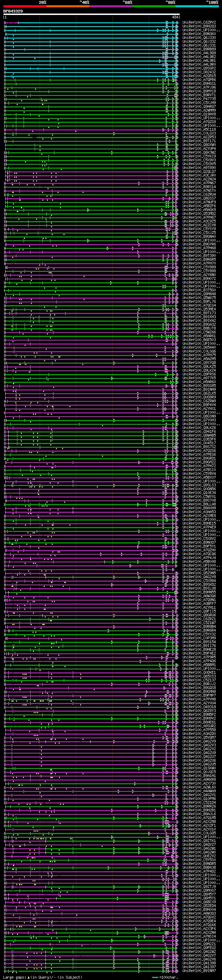Select the UniRef100_A3AA53 label
Image resolution: width=222 pixels, height=980 pixels.
(x=199, y=512)
